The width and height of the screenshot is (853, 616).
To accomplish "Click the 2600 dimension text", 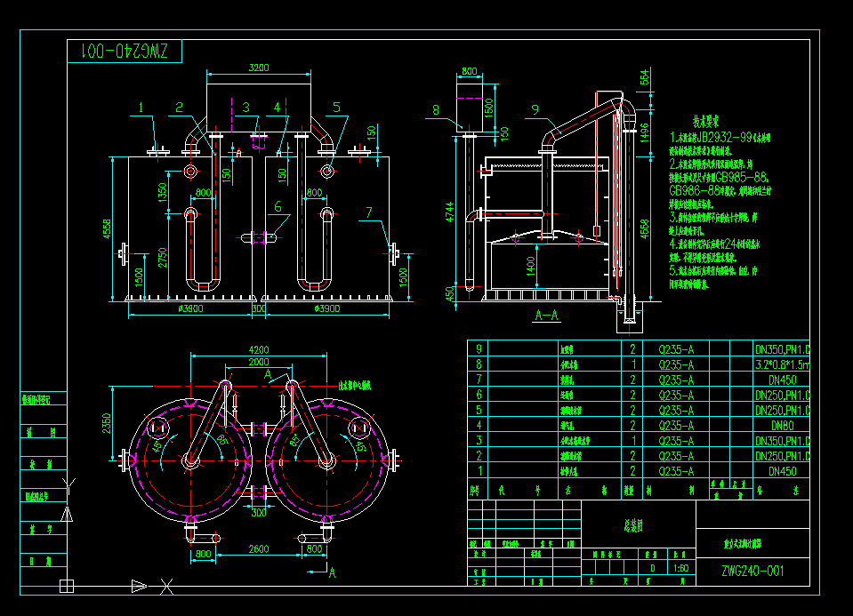I will point(258,551).
